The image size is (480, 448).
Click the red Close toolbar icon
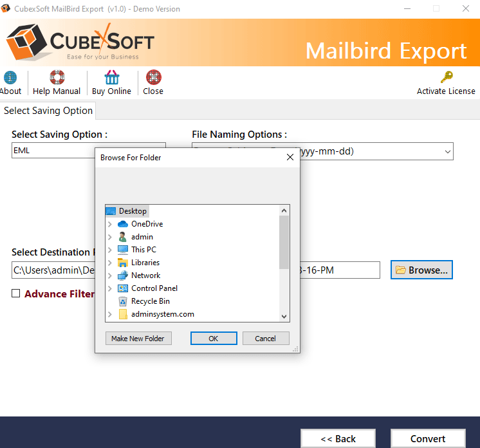tap(153, 77)
